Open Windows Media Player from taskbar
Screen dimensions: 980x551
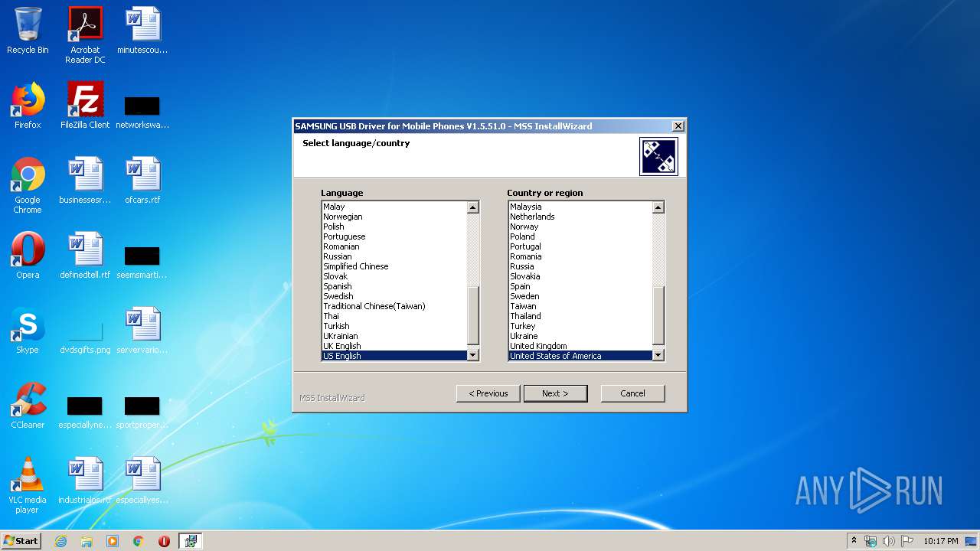[x=113, y=541]
